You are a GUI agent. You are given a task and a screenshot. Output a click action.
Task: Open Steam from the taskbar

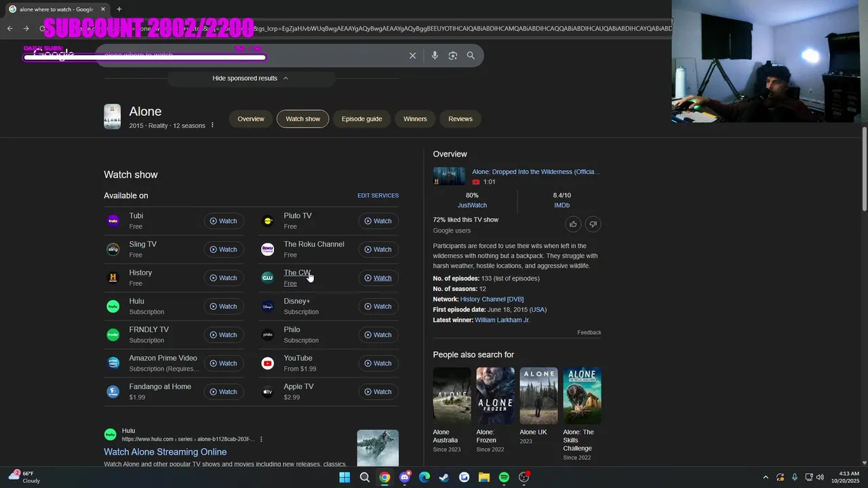coord(444,477)
